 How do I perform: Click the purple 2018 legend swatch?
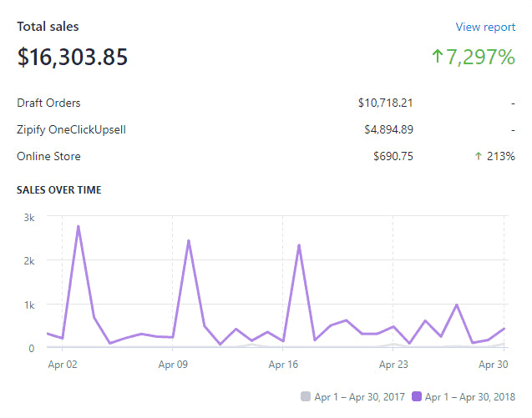click(x=417, y=397)
